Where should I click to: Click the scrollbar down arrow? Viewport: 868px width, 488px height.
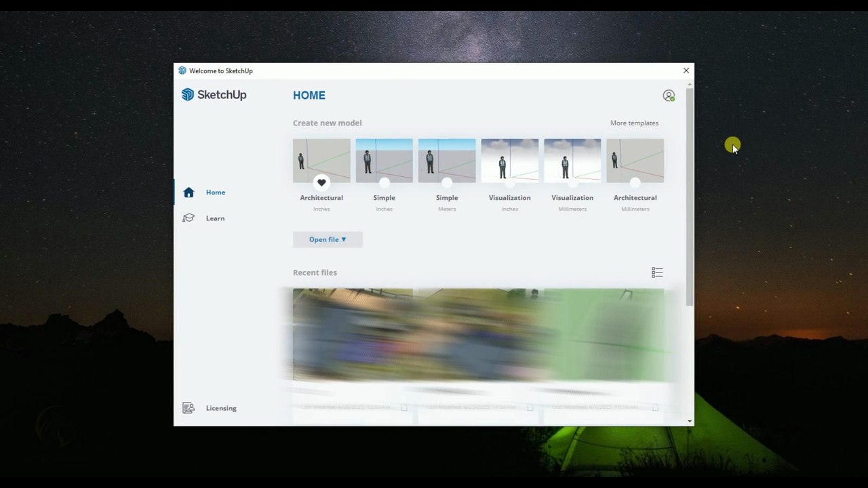coord(690,422)
